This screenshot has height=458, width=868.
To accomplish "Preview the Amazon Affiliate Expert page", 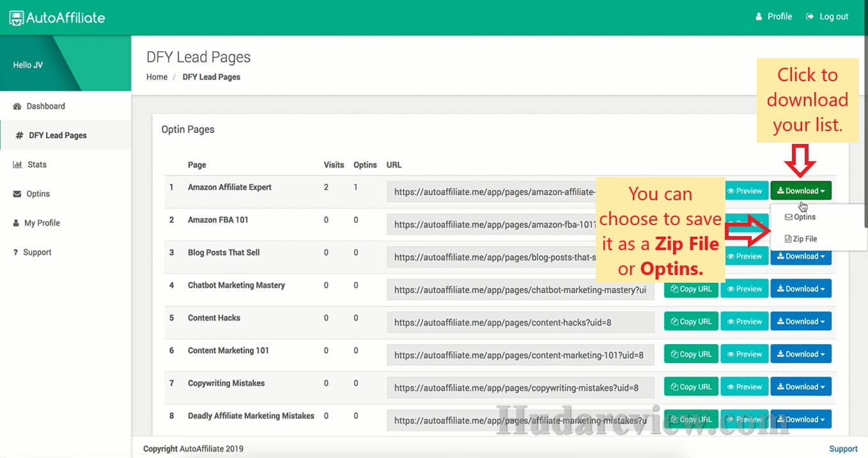I will (745, 191).
